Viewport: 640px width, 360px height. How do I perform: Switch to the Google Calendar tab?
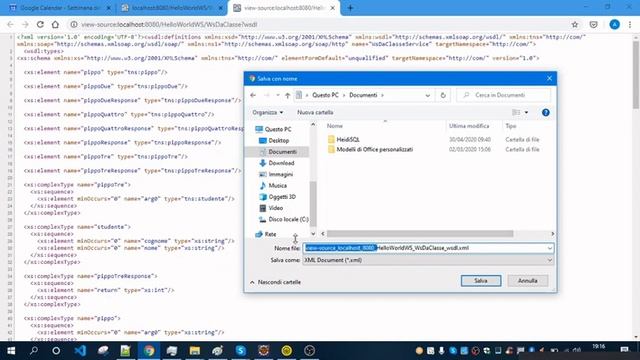pos(61,8)
